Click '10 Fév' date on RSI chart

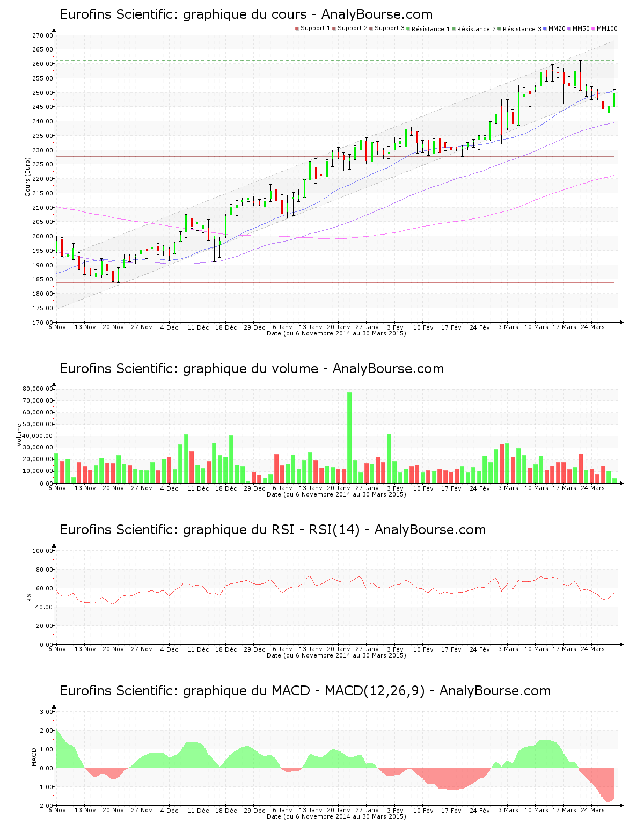tap(423, 649)
